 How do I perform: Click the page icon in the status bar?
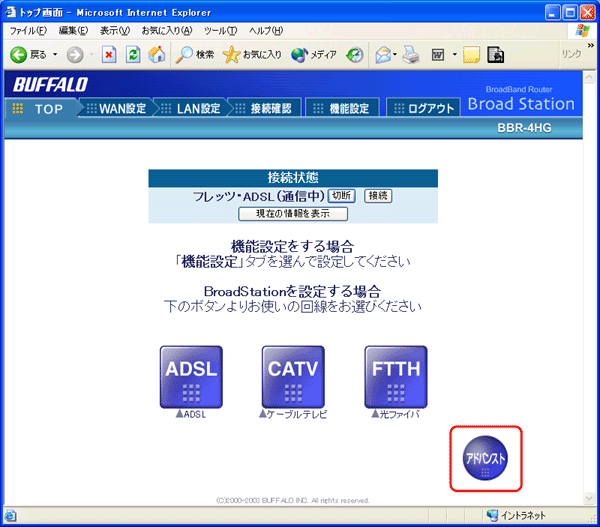[10, 515]
